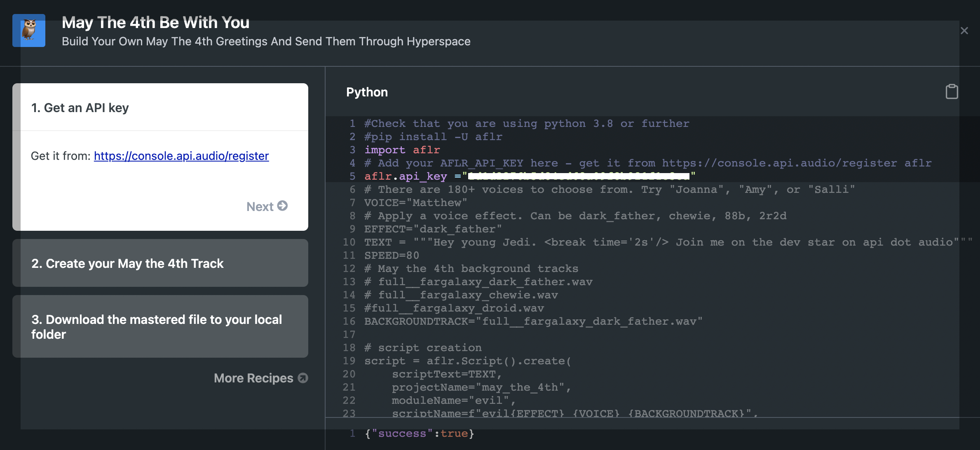The height and width of the screenshot is (450, 980).
Task: Click the Next button text
Action: click(x=260, y=206)
